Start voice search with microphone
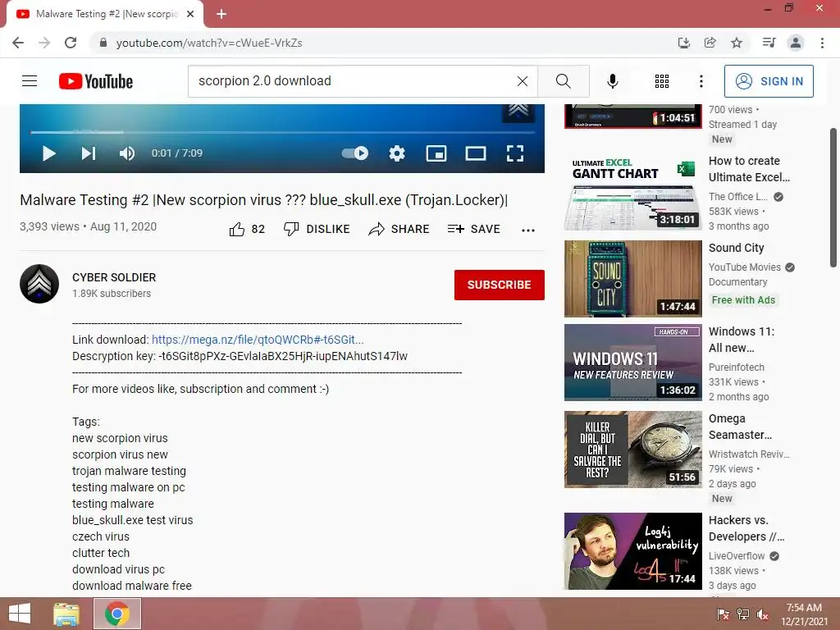The image size is (840, 630). (x=612, y=81)
